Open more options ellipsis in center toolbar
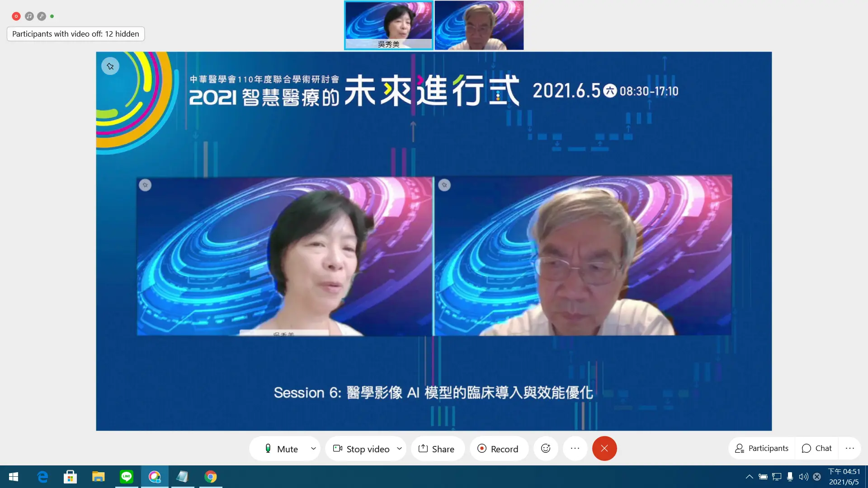 [575, 448]
